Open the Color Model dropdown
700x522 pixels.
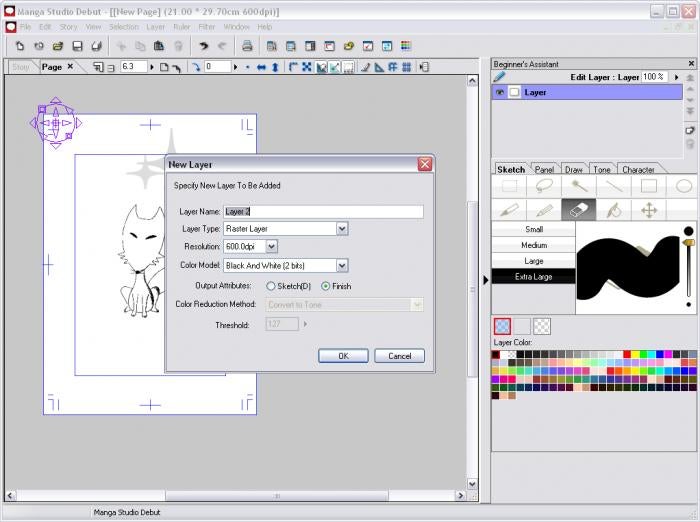coord(342,266)
